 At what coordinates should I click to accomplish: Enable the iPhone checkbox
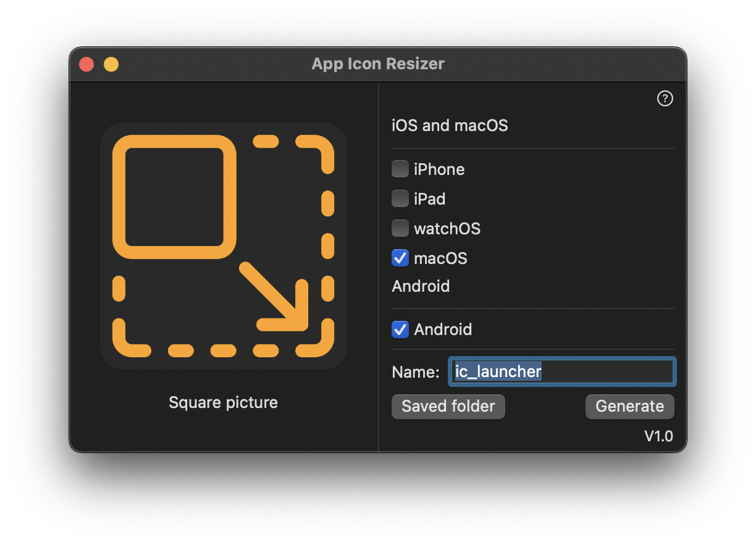pyautogui.click(x=400, y=169)
